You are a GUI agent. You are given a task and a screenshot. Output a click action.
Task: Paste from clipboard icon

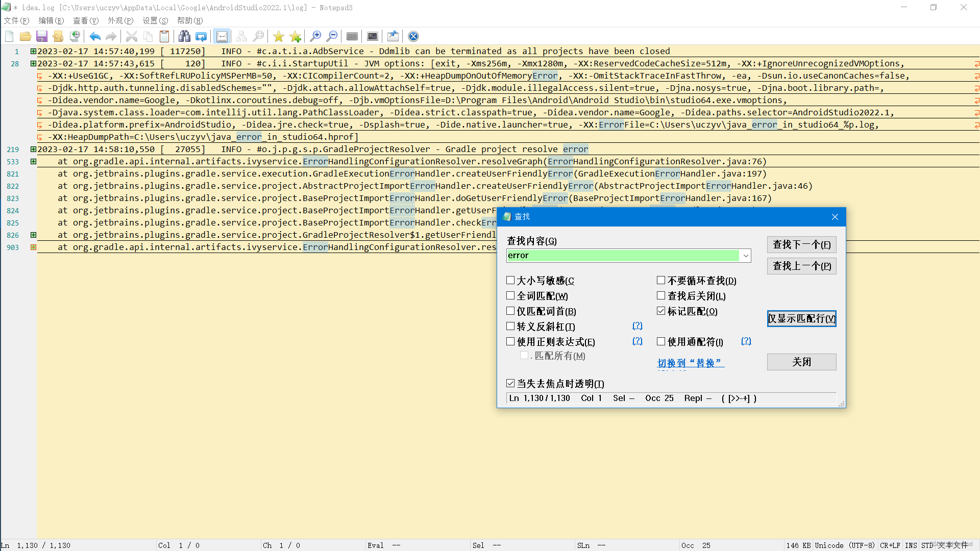coord(164,36)
